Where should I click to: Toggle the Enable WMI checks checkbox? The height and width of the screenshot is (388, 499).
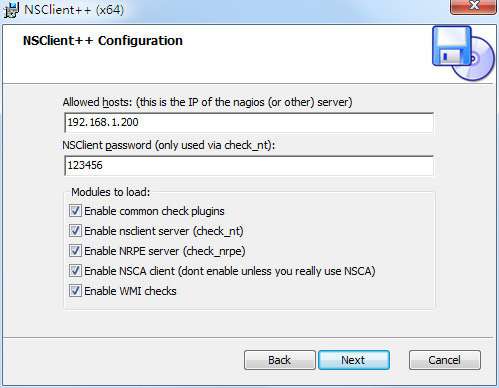coord(75,291)
